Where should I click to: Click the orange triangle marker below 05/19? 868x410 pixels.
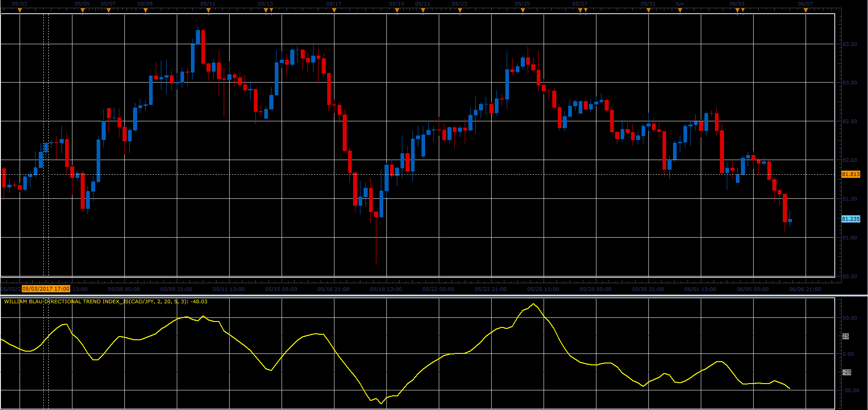(x=397, y=10)
